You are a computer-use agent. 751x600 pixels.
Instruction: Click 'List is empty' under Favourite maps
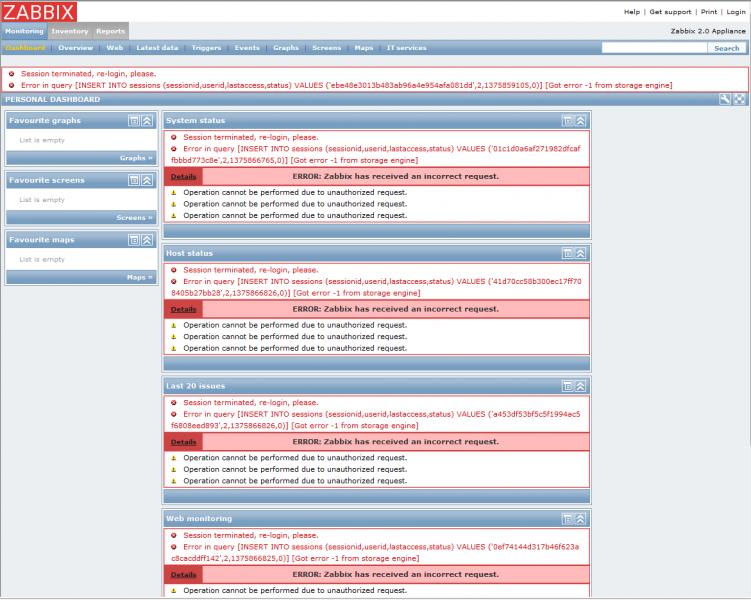[42, 260]
